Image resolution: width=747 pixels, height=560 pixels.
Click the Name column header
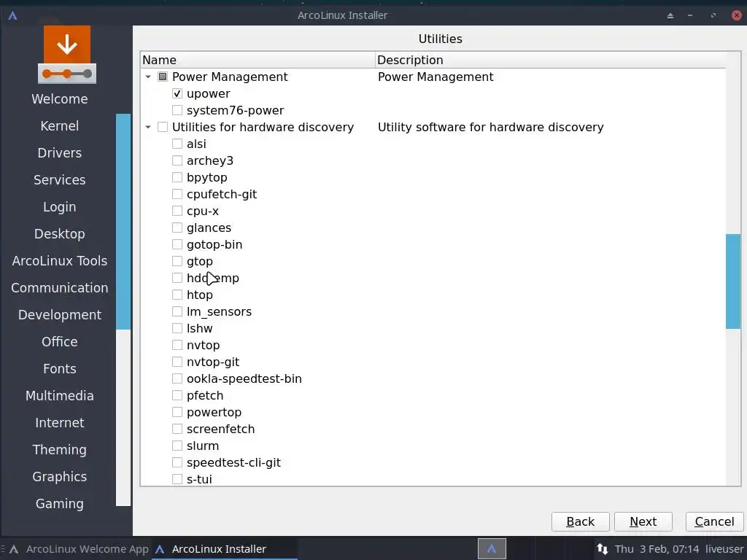[x=258, y=60]
